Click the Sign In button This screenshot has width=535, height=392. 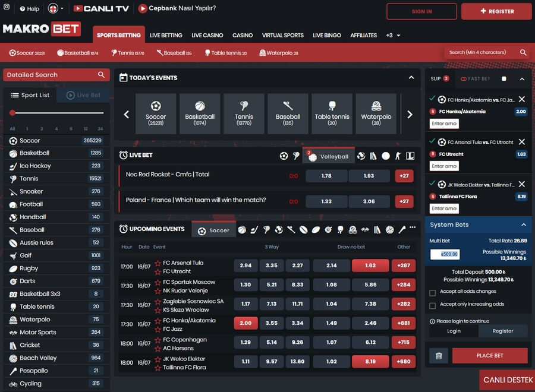pos(421,11)
